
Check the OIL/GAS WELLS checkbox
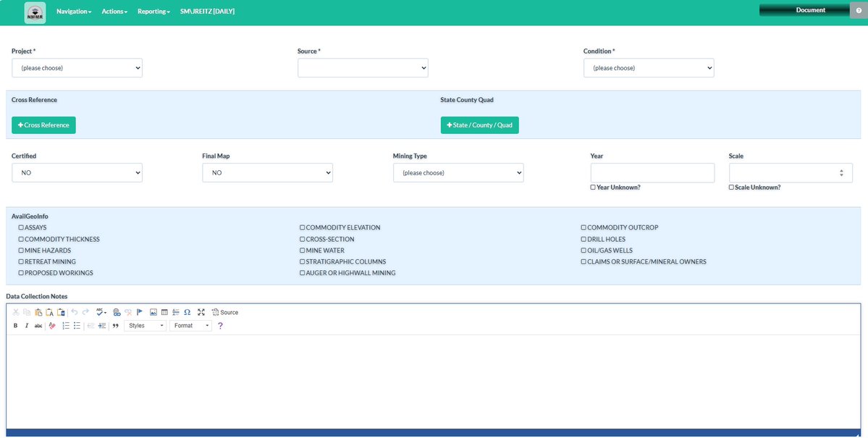coord(583,250)
